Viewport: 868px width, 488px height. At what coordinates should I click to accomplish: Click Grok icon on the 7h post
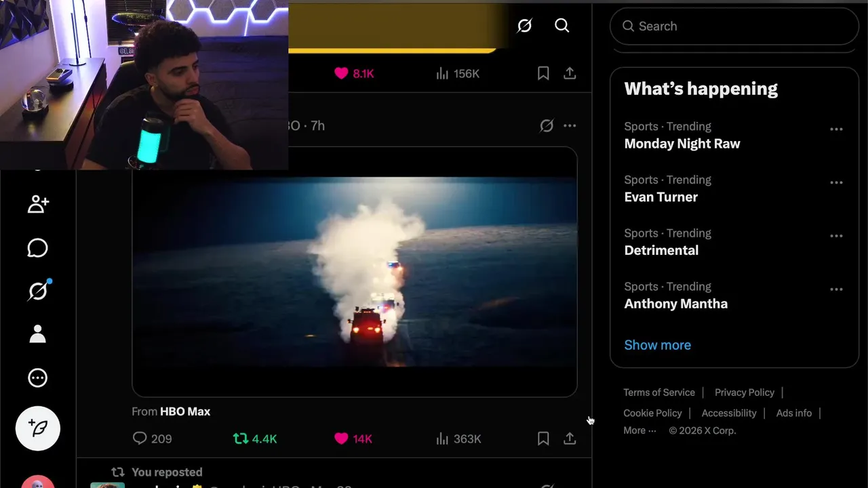[x=547, y=125]
